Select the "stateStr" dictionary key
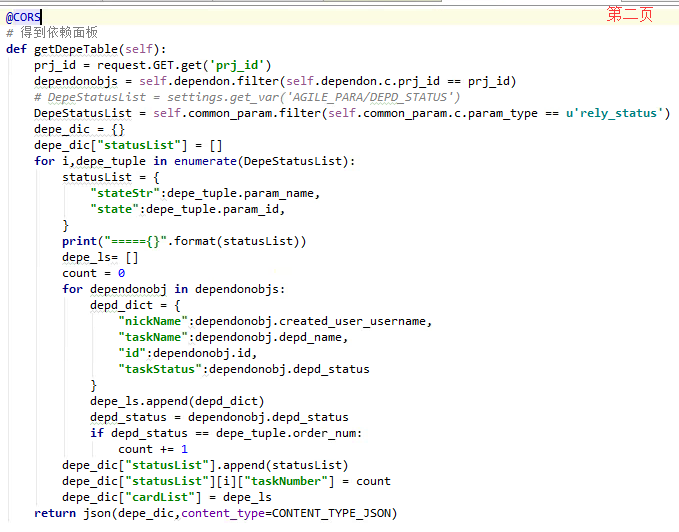The height and width of the screenshot is (532, 679). (x=125, y=193)
